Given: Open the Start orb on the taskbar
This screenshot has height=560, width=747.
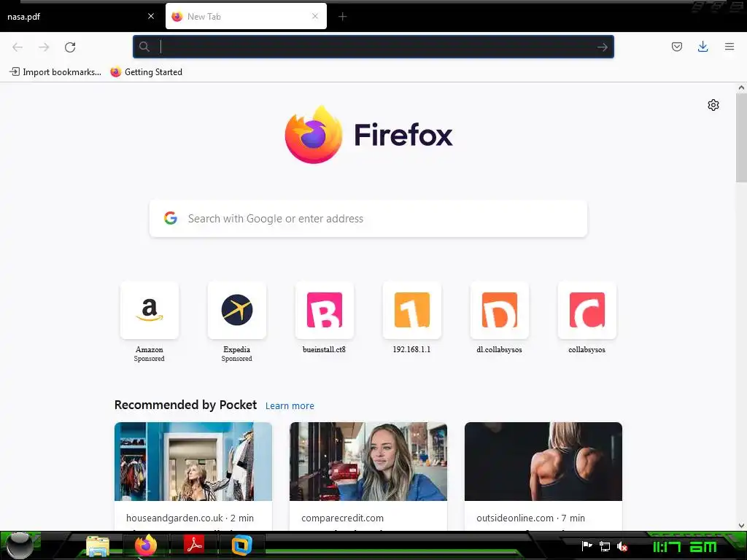Looking at the screenshot, I should click(x=20, y=545).
